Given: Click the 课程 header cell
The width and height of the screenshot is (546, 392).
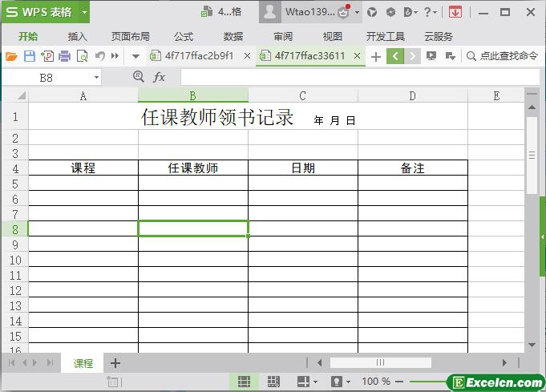Looking at the screenshot, I should point(83,168).
